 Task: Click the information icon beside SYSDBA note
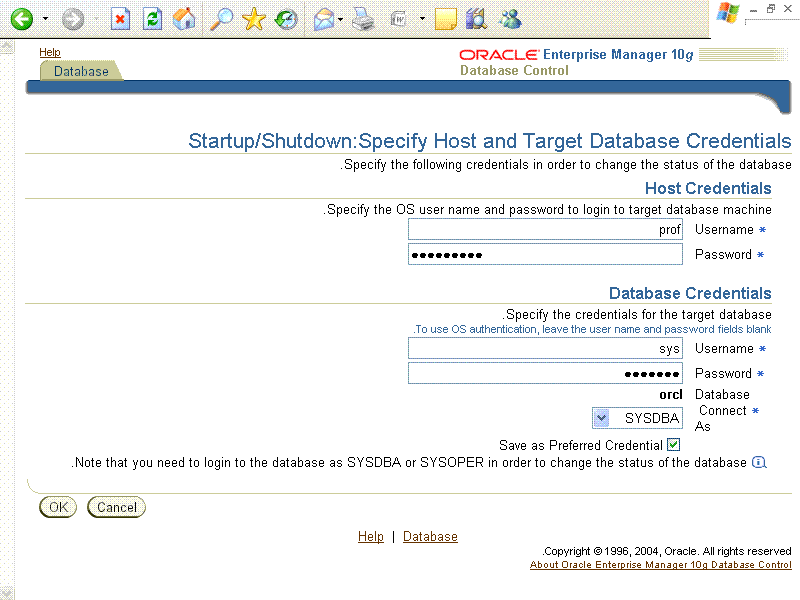(759, 462)
